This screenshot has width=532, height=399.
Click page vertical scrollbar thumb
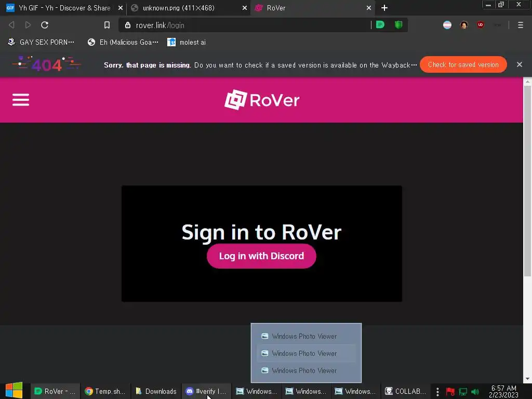click(x=527, y=181)
